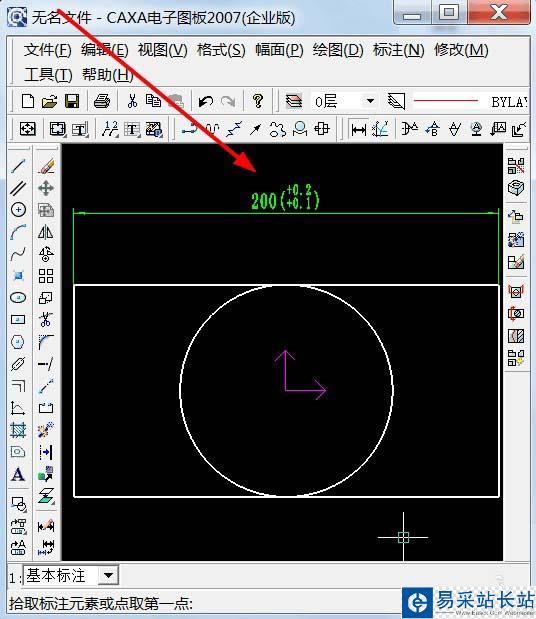Click the undo arrow icon
536x619 pixels.
(x=206, y=101)
